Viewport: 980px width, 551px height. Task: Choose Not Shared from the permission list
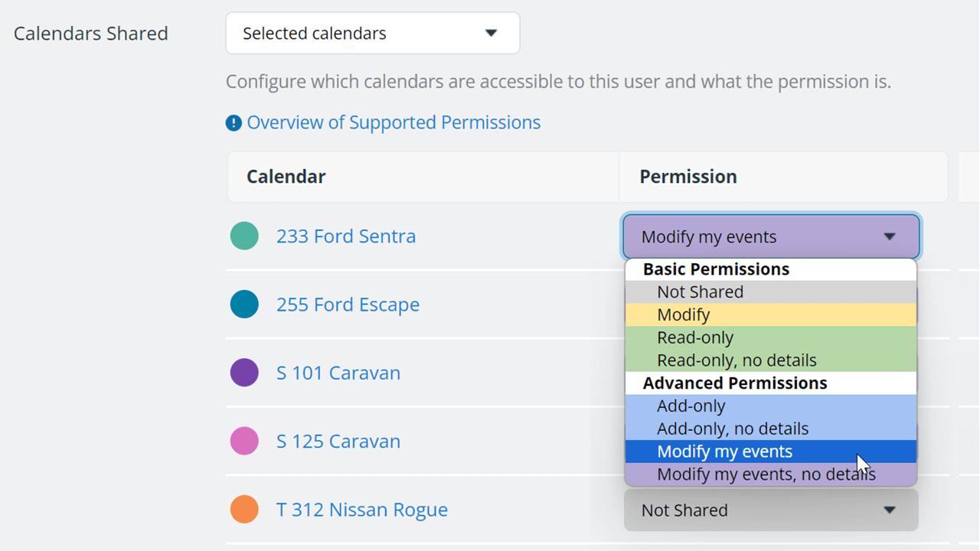771,292
